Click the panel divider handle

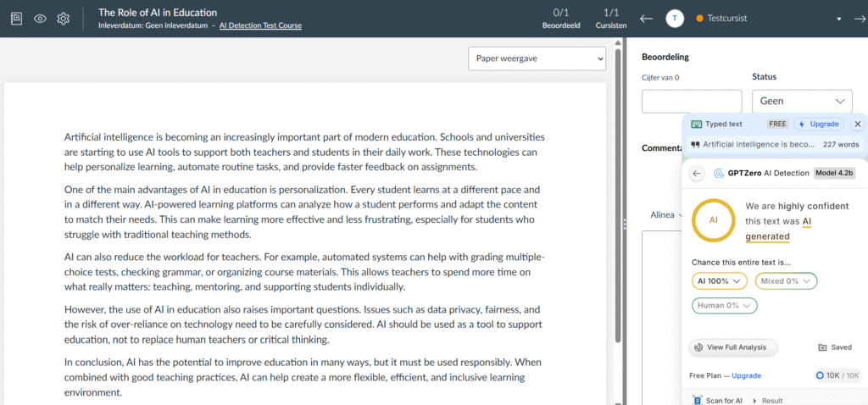click(x=625, y=224)
